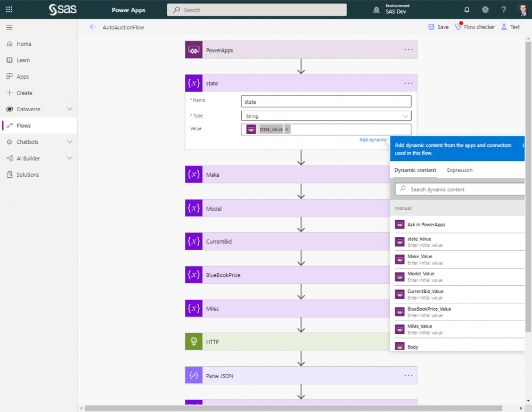Open the settings gear
Image resolution: width=532 pixels, height=412 pixels.
coord(485,10)
